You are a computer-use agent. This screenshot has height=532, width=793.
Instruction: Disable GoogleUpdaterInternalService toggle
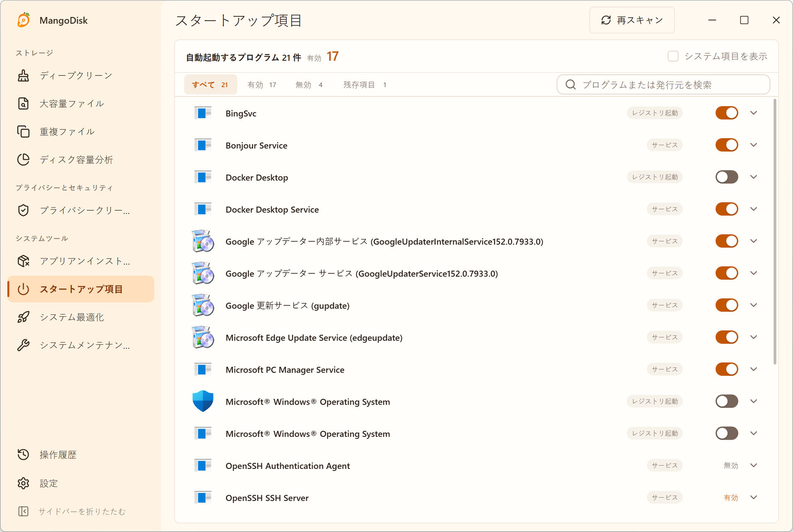point(727,241)
